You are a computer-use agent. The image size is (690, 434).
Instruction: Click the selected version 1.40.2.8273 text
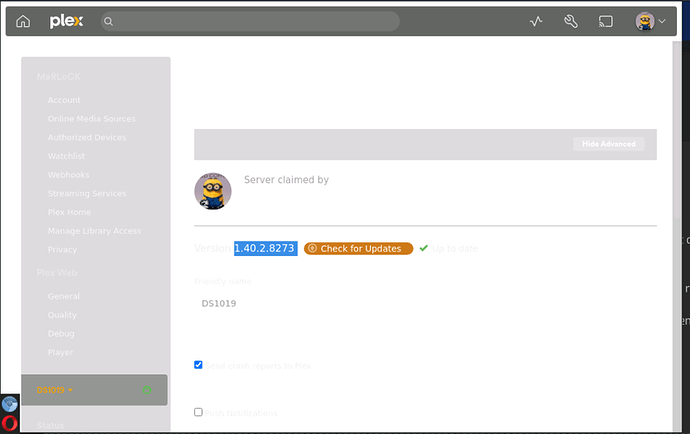pyautogui.click(x=265, y=248)
